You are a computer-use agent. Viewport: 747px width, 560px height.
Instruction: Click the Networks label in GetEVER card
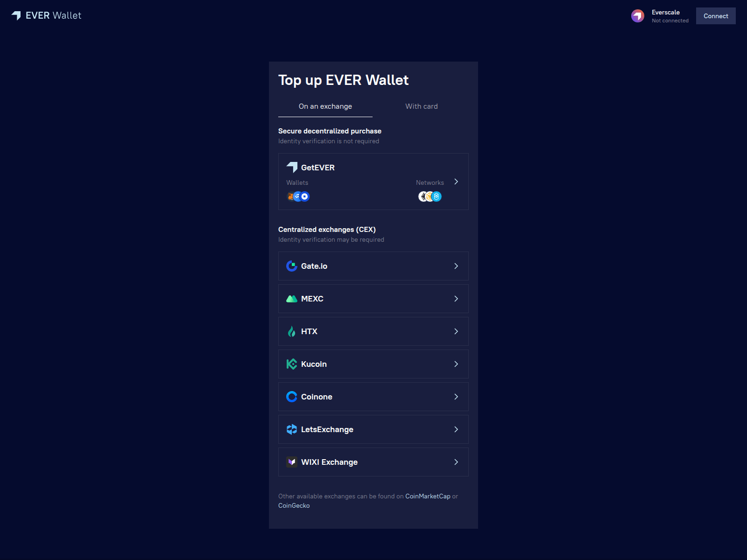(x=430, y=182)
